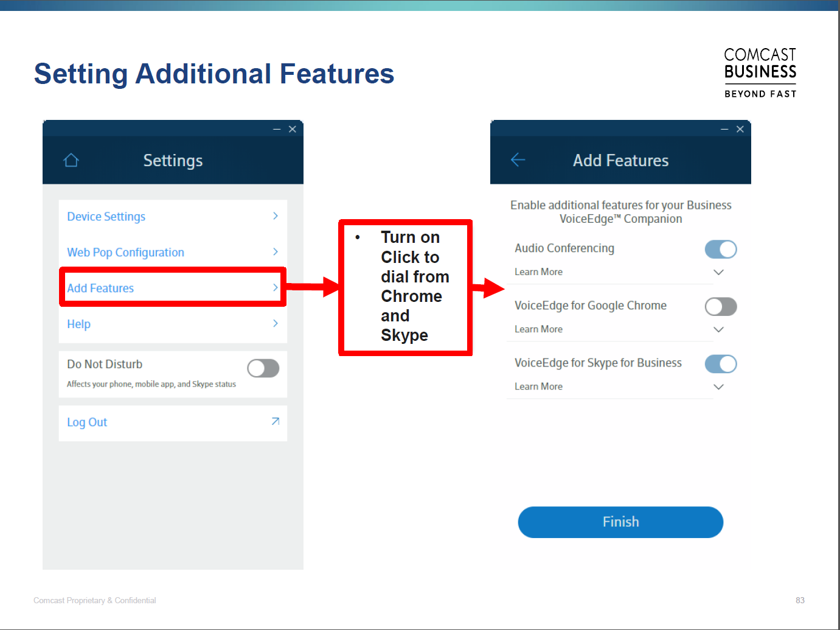Viewport: 840px width, 630px height.
Task: Go back from Add Features screen
Action: [518, 160]
